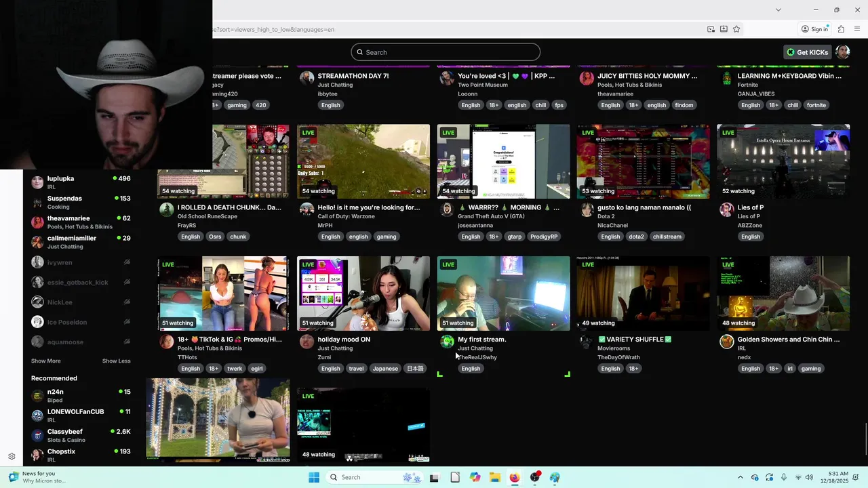This screenshot has height=488, width=868.
Task: Open the Firefox hamburger application menu
Action: pos(857,29)
